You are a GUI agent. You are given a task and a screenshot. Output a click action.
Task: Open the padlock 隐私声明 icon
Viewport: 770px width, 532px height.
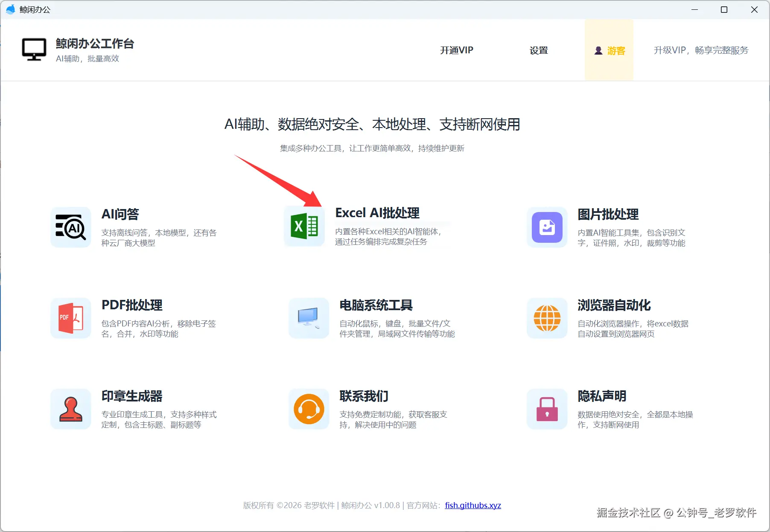pos(547,409)
